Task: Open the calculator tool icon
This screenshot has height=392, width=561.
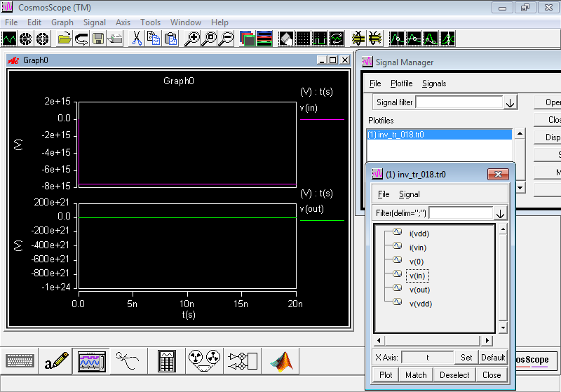Action: [x=166, y=361]
